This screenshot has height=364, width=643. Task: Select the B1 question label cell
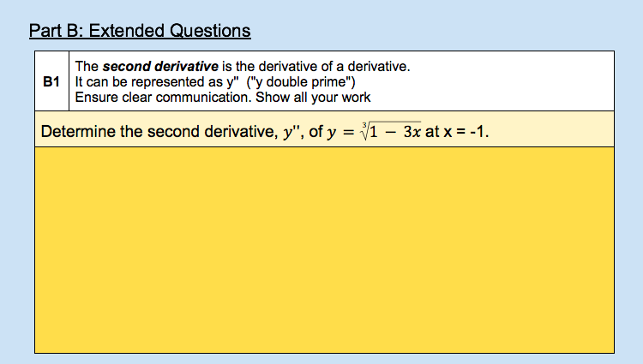pyautogui.click(x=51, y=81)
